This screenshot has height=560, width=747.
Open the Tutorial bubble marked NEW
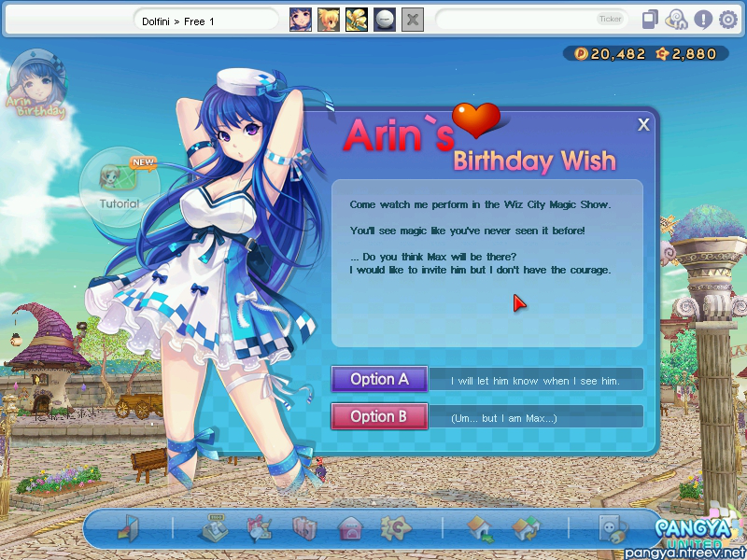[120, 187]
